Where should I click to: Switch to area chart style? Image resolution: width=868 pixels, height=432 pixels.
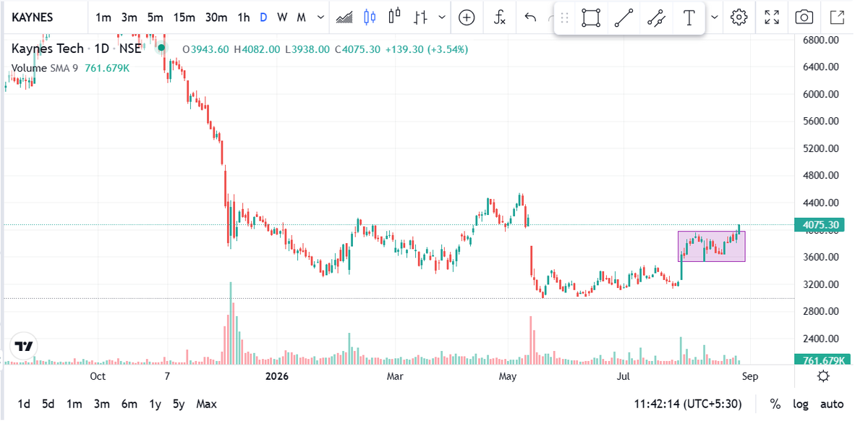click(x=344, y=17)
